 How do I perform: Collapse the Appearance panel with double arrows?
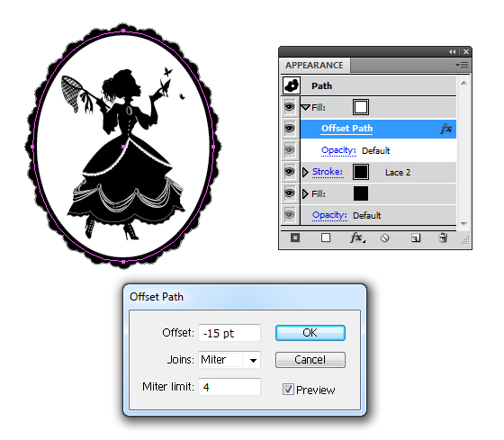pyautogui.click(x=453, y=51)
